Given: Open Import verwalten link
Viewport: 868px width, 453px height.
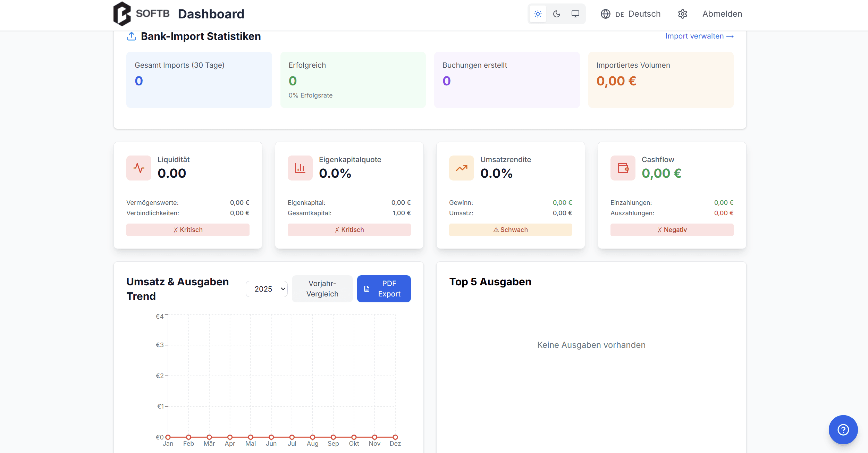Looking at the screenshot, I should coord(699,36).
